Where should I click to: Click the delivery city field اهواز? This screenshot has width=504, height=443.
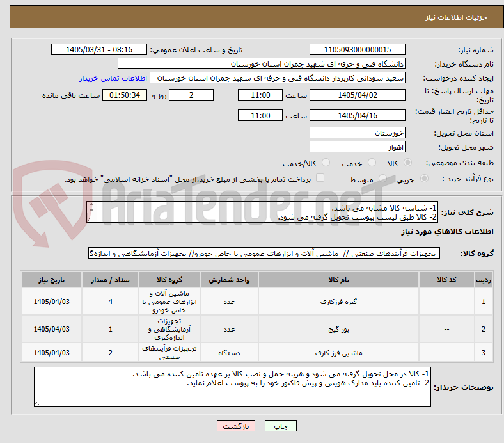[x=358, y=147]
